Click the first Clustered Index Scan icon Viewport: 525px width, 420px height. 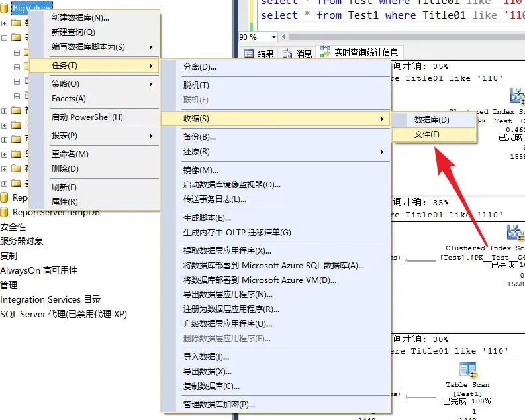coord(517,96)
